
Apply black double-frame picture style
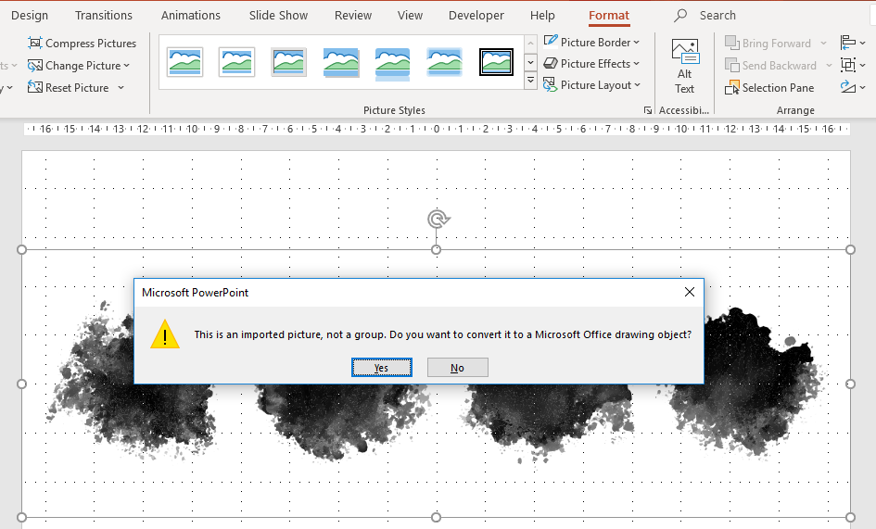point(496,62)
